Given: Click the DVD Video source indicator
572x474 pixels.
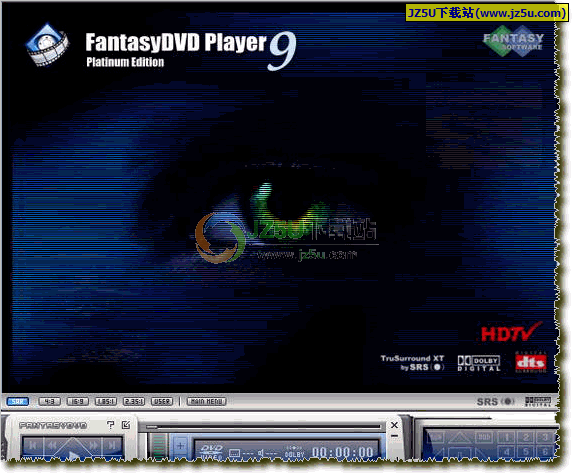Looking at the screenshot, I should [212, 452].
